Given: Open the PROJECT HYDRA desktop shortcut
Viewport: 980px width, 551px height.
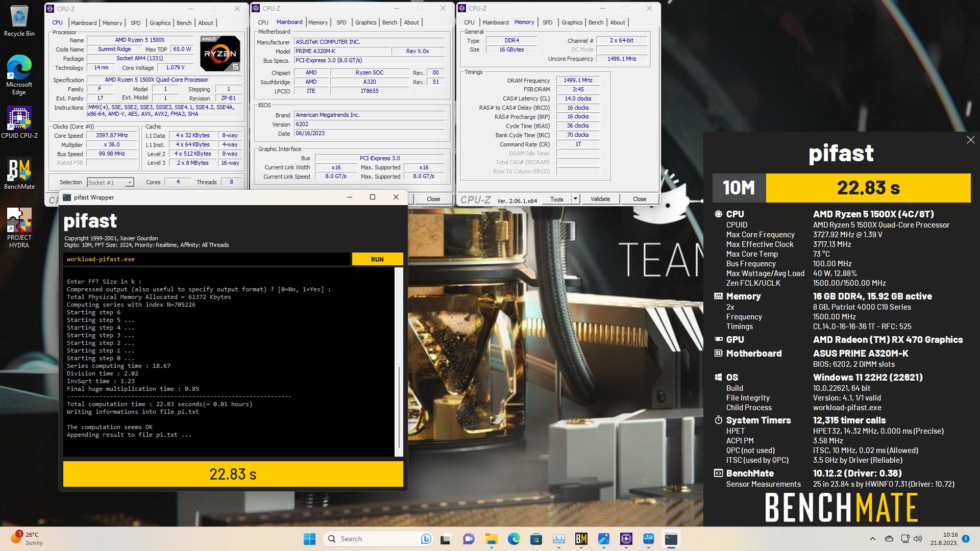Looking at the screenshot, I should [19, 228].
